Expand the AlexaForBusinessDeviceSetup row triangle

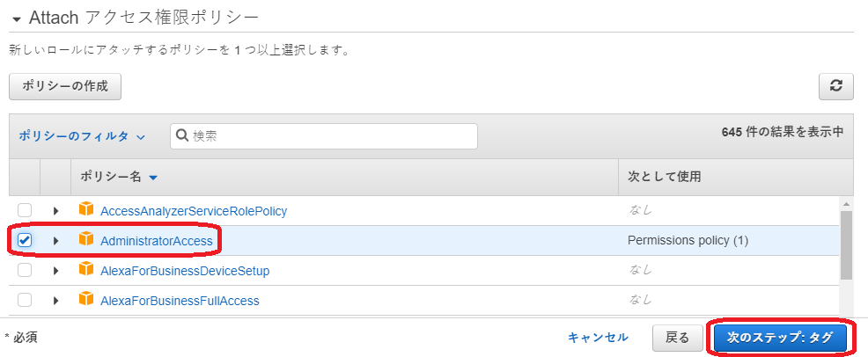(55, 270)
